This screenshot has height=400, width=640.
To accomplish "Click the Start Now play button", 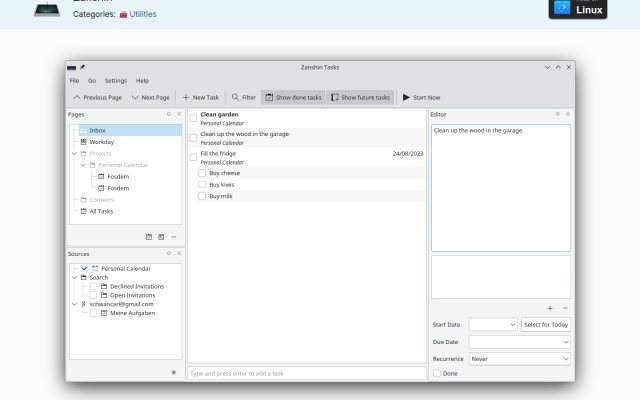I will pyautogui.click(x=422, y=98).
